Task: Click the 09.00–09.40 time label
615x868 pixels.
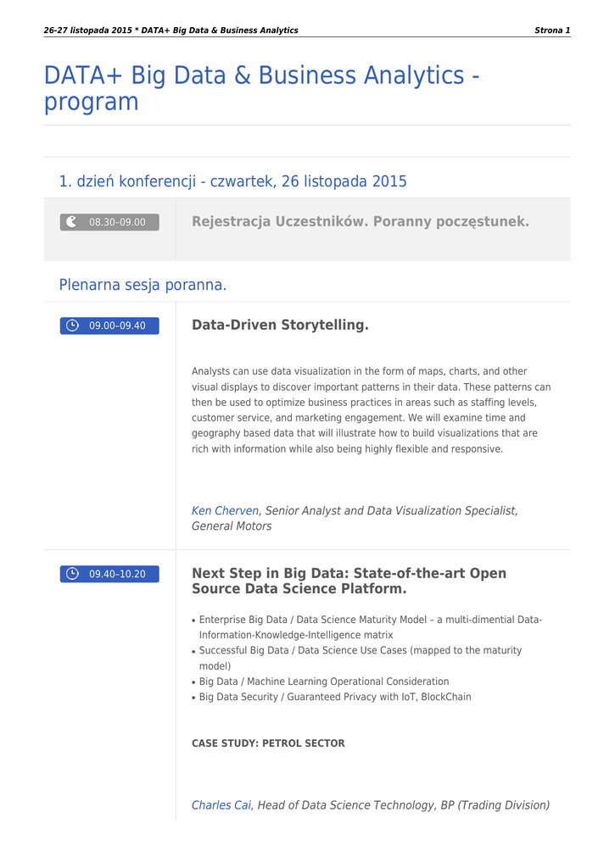Action: [x=117, y=325]
